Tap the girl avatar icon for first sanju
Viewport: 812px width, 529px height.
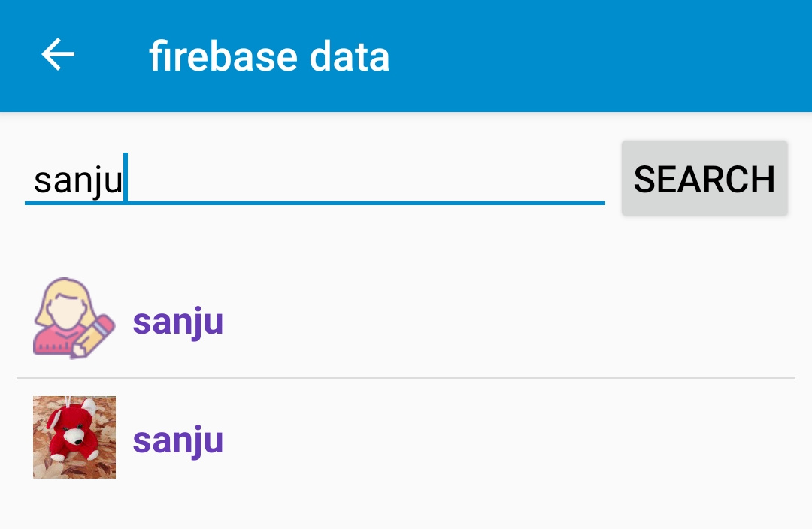click(74, 317)
